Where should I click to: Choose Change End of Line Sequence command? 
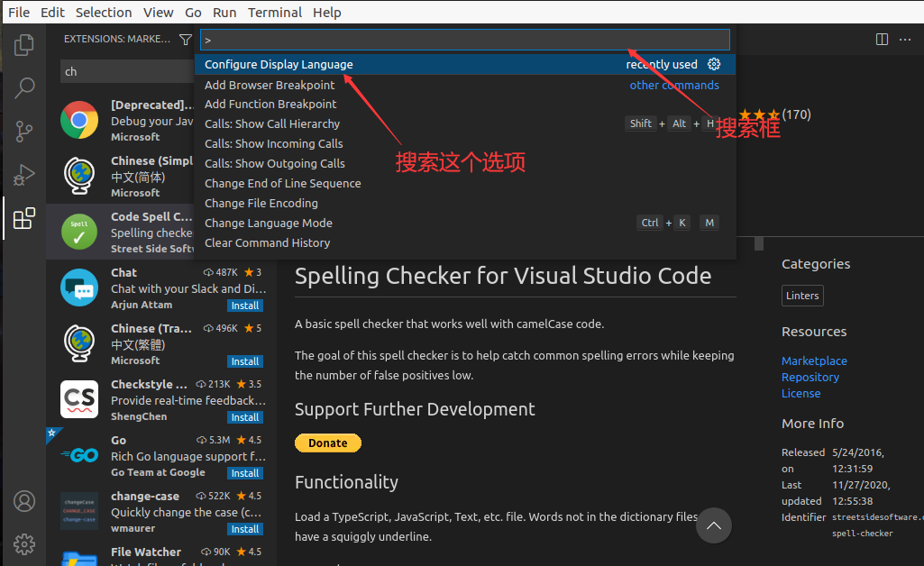tap(465, 183)
